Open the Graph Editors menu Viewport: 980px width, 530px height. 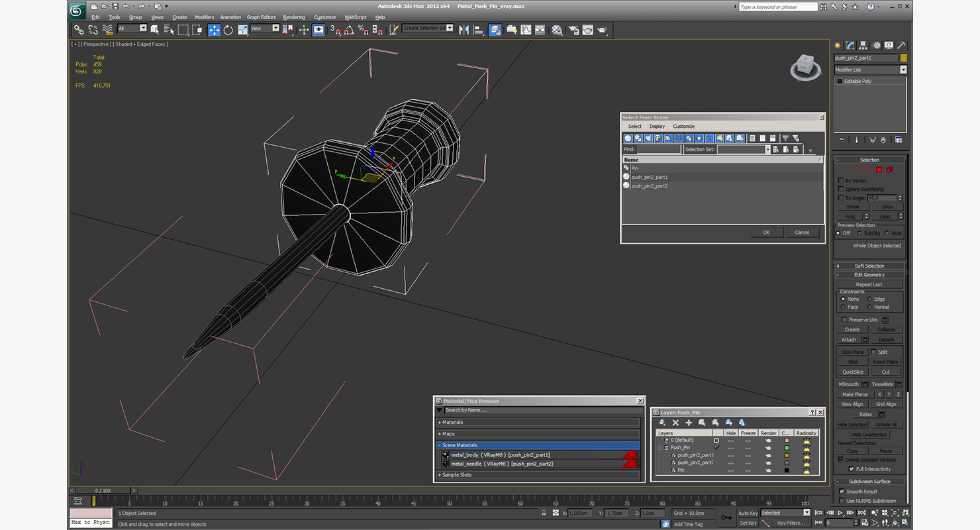(x=262, y=17)
